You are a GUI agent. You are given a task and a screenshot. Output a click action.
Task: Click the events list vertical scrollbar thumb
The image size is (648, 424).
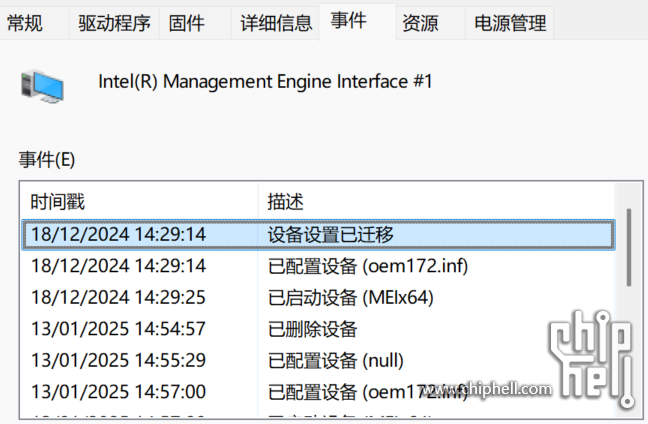pyautogui.click(x=629, y=247)
